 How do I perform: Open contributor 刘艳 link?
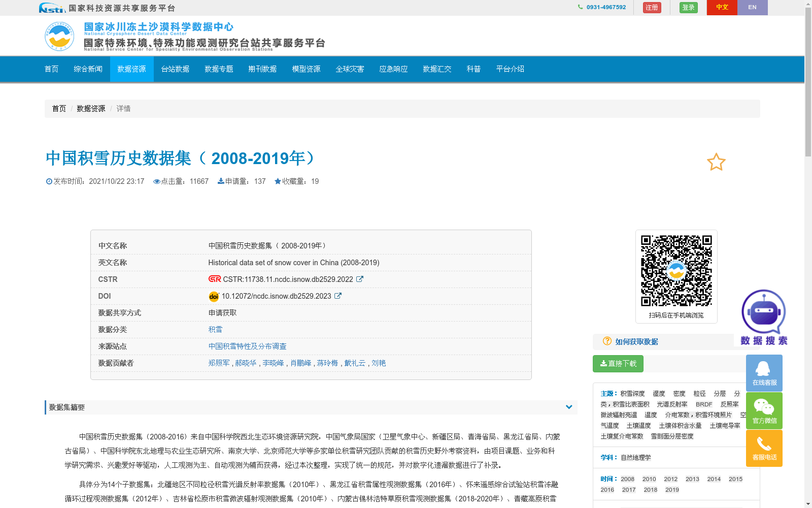click(x=379, y=363)
